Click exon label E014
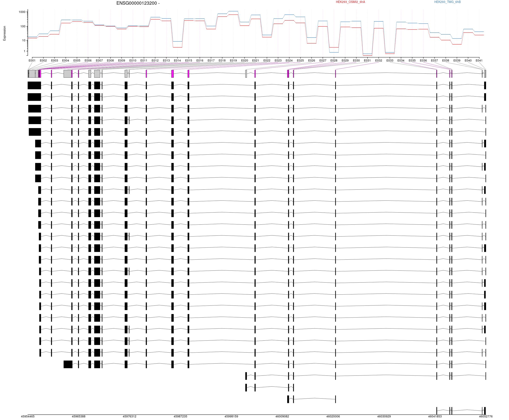509x420 pixels. click(177, 60)
